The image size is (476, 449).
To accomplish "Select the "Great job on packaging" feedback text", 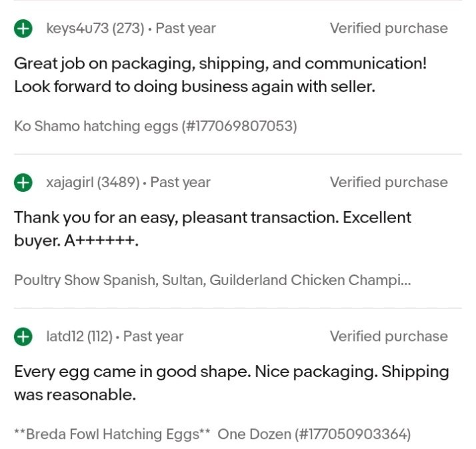I will [x=220, y=75].
